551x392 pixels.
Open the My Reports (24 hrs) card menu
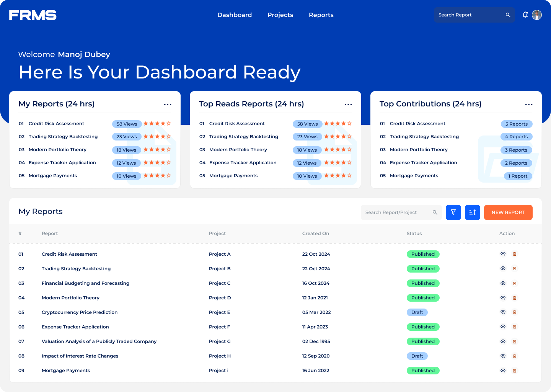coord(168,105)
